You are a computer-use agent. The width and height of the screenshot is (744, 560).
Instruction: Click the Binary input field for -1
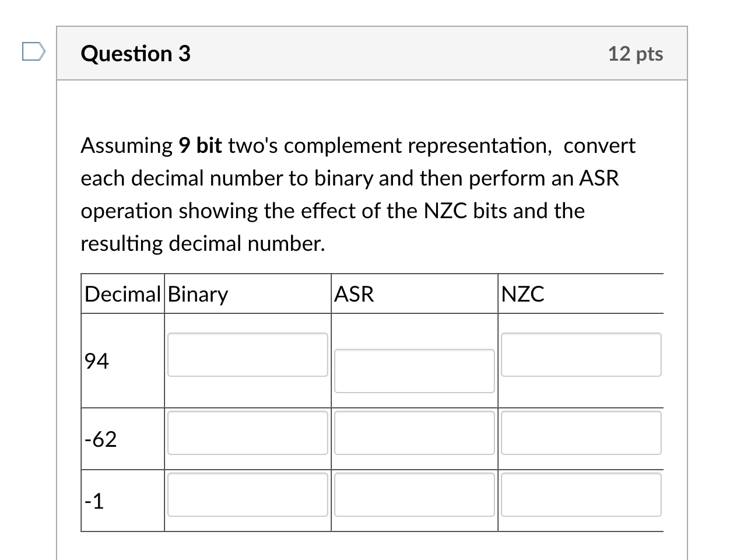click(x=247, y=495)
